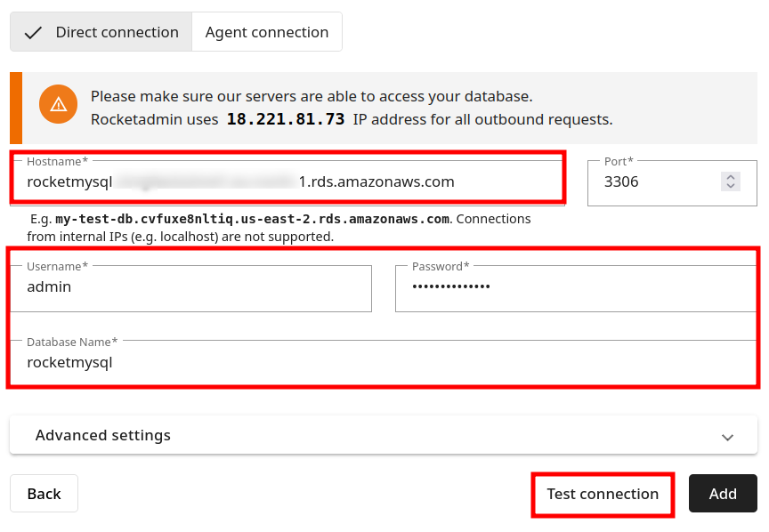769x532 pixels.
Task: Click the example hostname my-test-db text
Action: pyautogui.click(x=252, y=219)
